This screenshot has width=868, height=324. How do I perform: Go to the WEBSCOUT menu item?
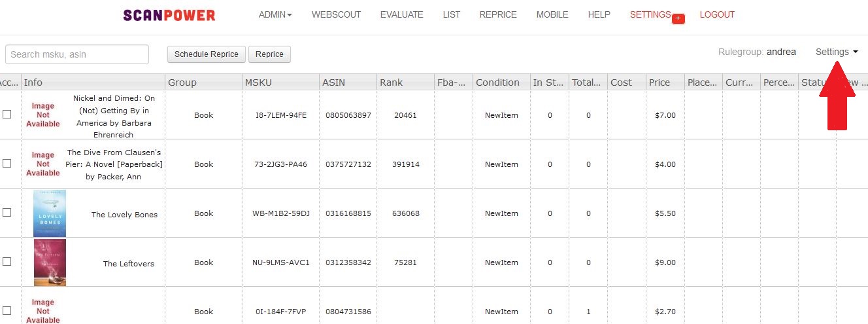[336, 14]
